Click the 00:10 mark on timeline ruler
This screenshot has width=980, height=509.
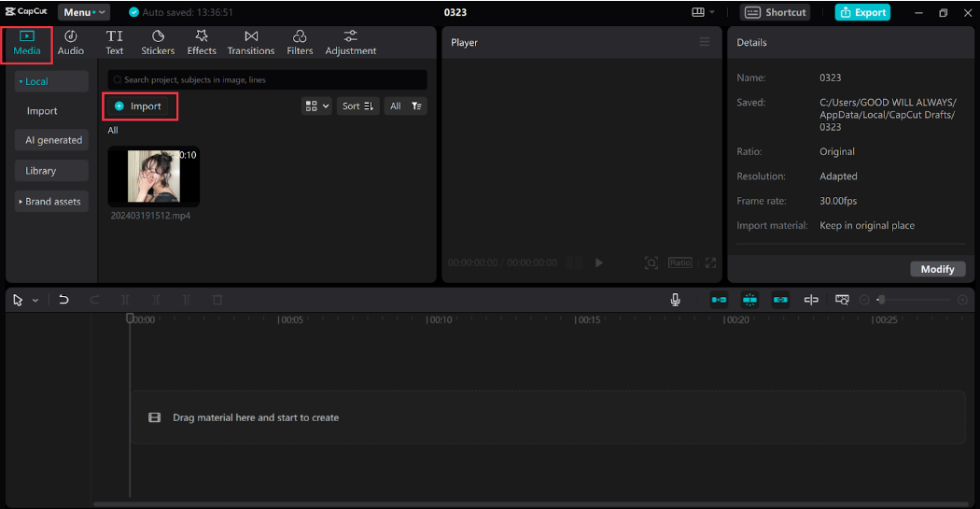tap(438, 319)
